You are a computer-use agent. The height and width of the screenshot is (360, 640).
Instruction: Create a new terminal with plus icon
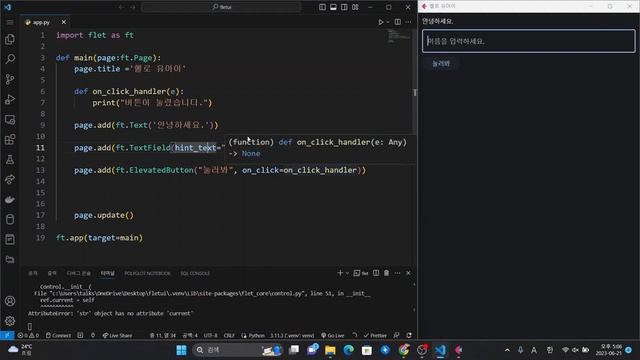340,273
